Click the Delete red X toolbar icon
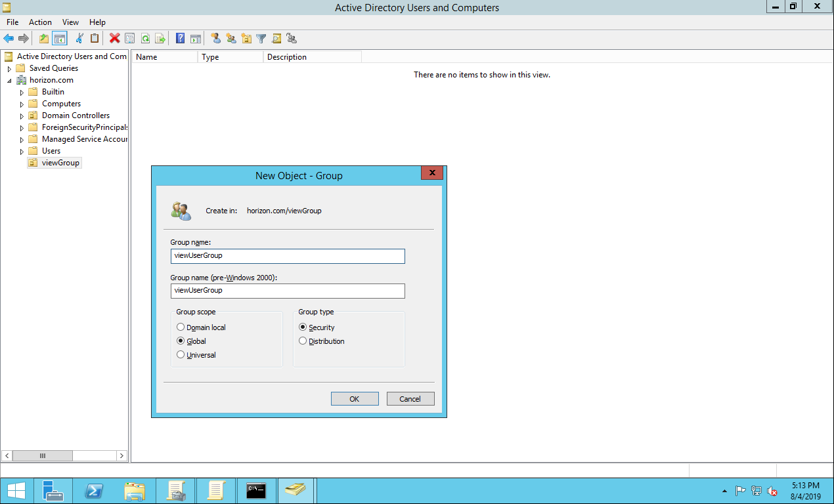 click(x=114, y=39)
